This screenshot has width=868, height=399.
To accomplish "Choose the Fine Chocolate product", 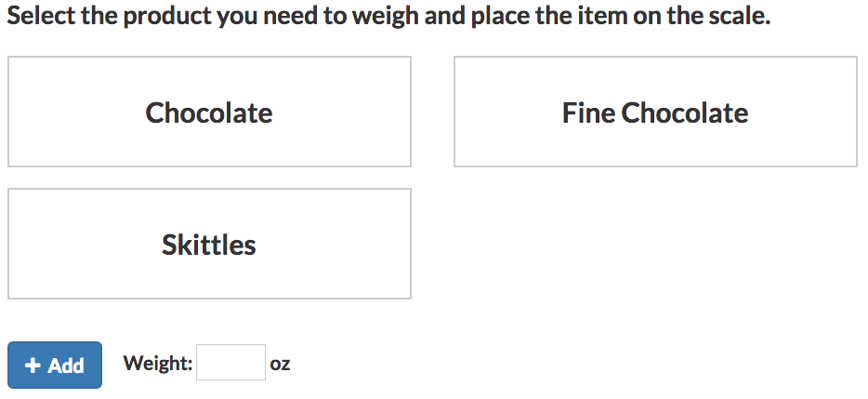I will click(655, 112).
